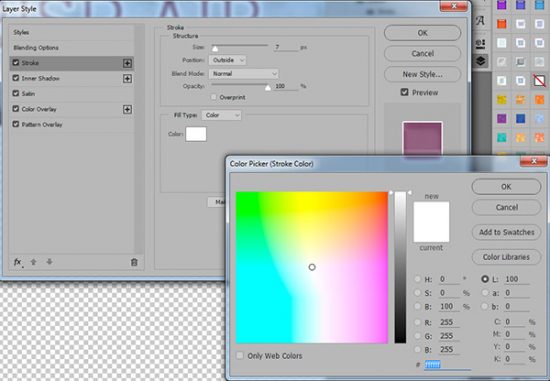Click the plus icon beside Stroke
The image size is (550, 381).
(x=127, y=63)
